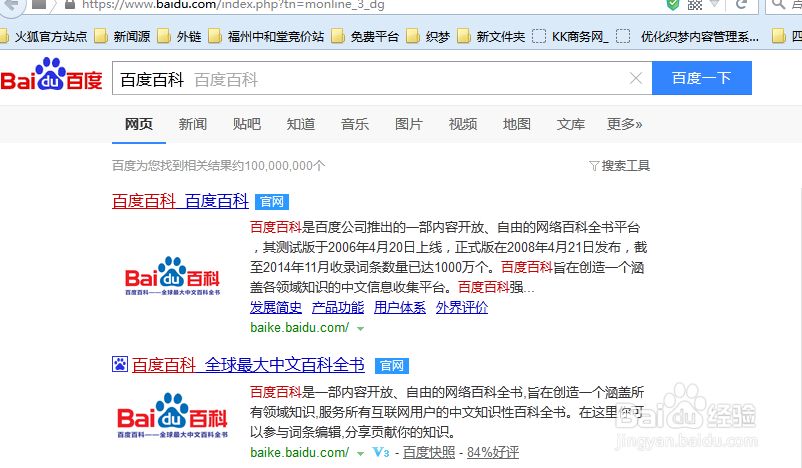Open the 免费平台 bookmark folder
This screenshot has height=468, width=802.
(365, 36)
